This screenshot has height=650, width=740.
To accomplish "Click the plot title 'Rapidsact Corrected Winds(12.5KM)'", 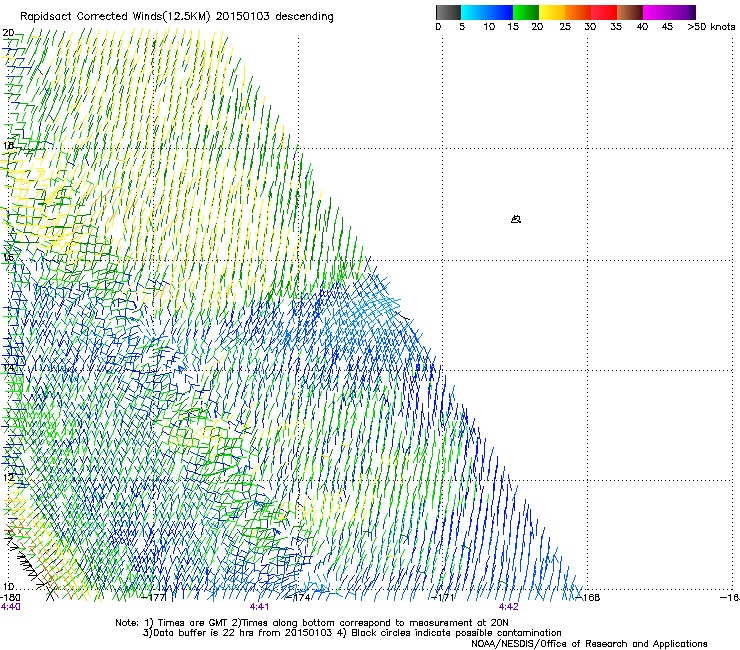I will tap(115, 17).
